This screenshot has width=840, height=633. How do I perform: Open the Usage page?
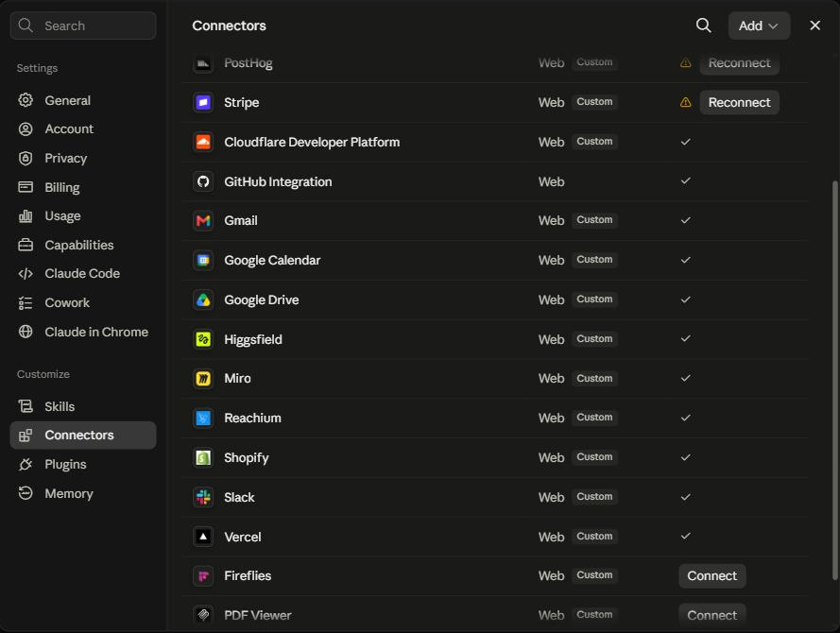coord(83,215)
